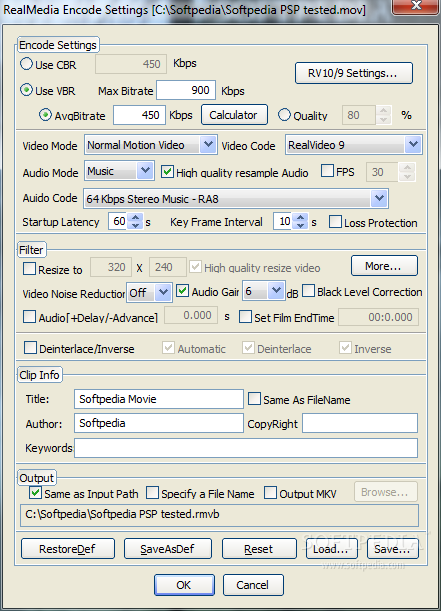This screenshot has height=611, width=441.
Task: Click the AvgBitrate field showing 450
Action: [x=139, y=115]
